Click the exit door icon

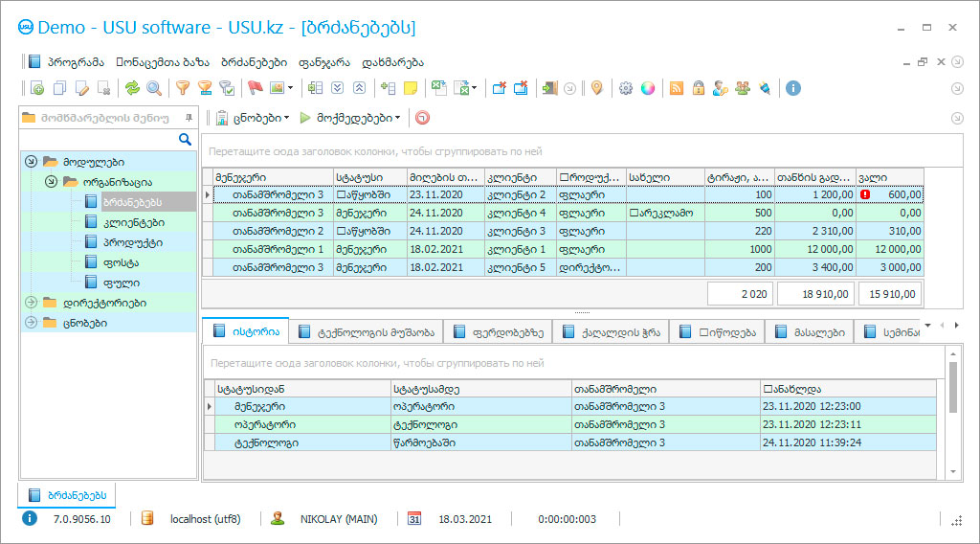[548, 88]
